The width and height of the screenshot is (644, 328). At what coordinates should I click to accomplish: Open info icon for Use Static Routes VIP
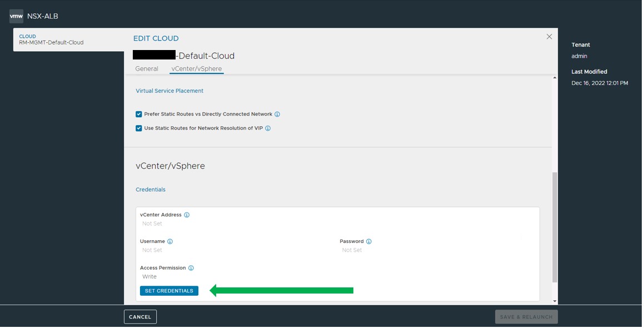click(268, 128)
